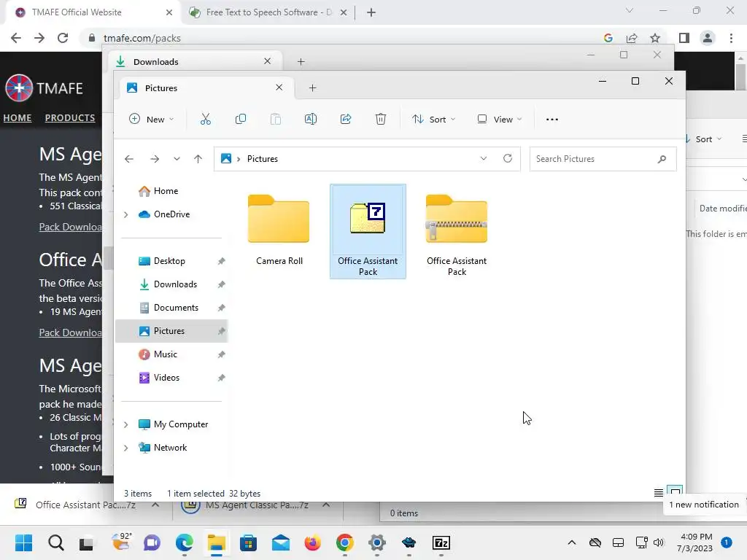This screenshot has width=747, height=560.
Task: Open Chrome side panel icon
Action: click(x=684, y=38)
